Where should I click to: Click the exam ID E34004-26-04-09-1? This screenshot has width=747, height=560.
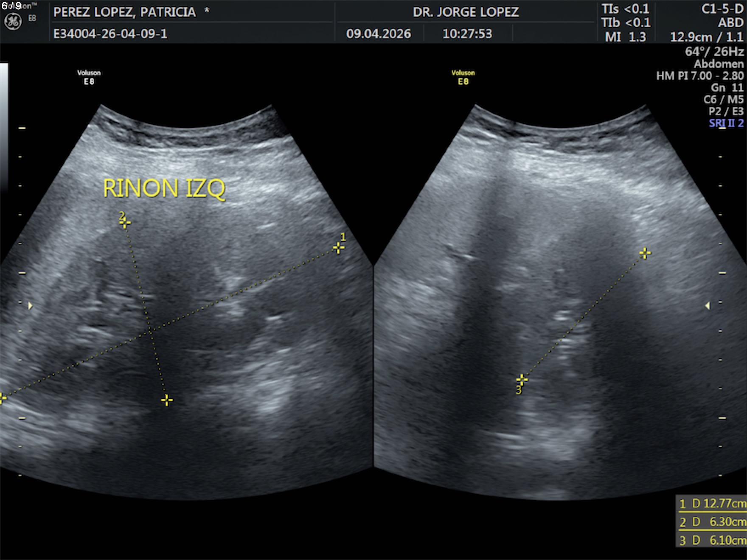coord(110,34)
